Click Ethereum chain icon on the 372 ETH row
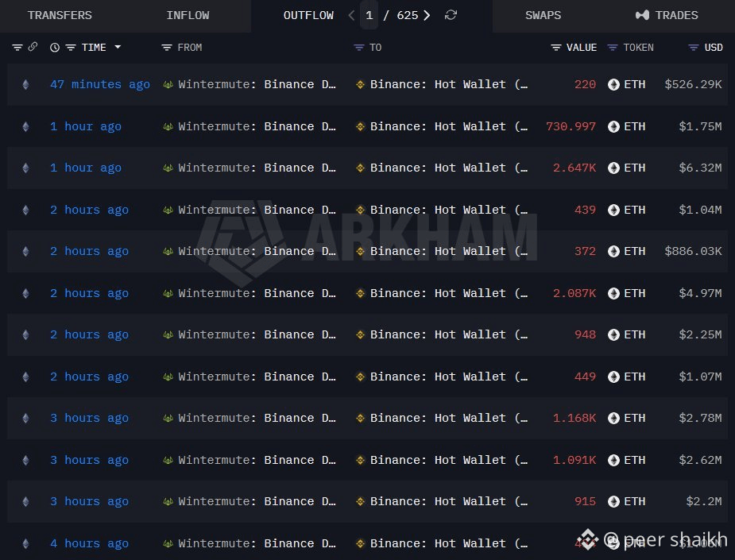The image size is (735, 560). pyautogui.click(x=25, y=251)
